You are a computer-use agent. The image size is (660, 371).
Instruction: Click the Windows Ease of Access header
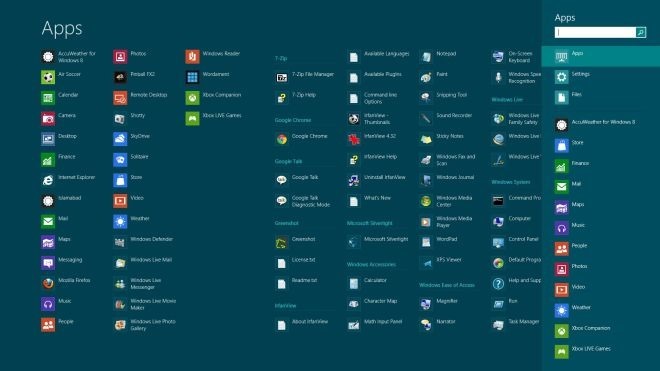point(447,285)
